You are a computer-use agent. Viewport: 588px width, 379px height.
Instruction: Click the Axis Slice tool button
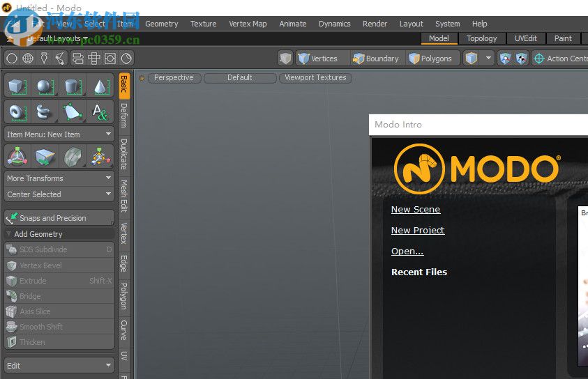pos(59,311)
